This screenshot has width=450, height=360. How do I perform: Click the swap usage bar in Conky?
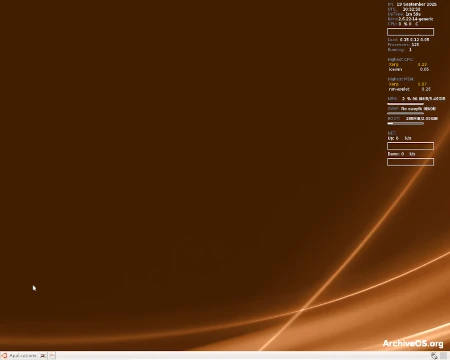click(x=405, y=114)
